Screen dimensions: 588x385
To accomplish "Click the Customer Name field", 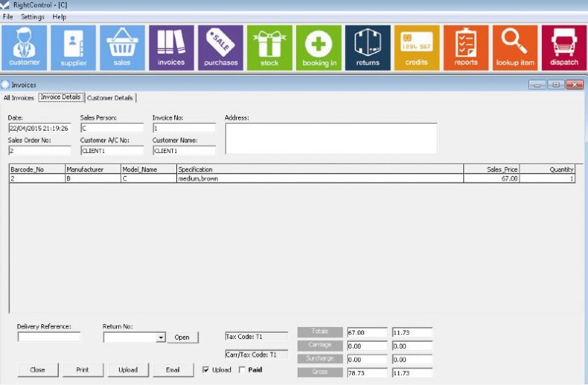I will click(x=184, y=151).
